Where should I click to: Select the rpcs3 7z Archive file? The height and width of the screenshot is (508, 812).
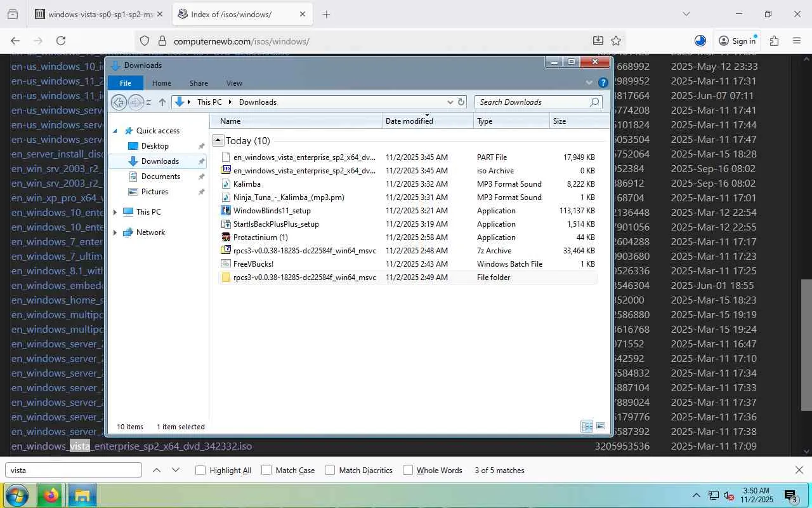pos(408,251)
